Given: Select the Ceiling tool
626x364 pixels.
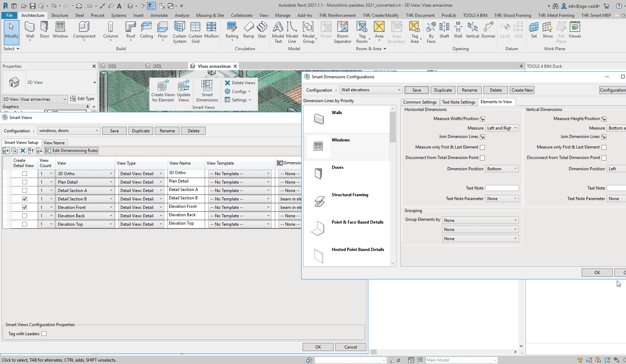Looking at the screenshot, I should [146, 30].
